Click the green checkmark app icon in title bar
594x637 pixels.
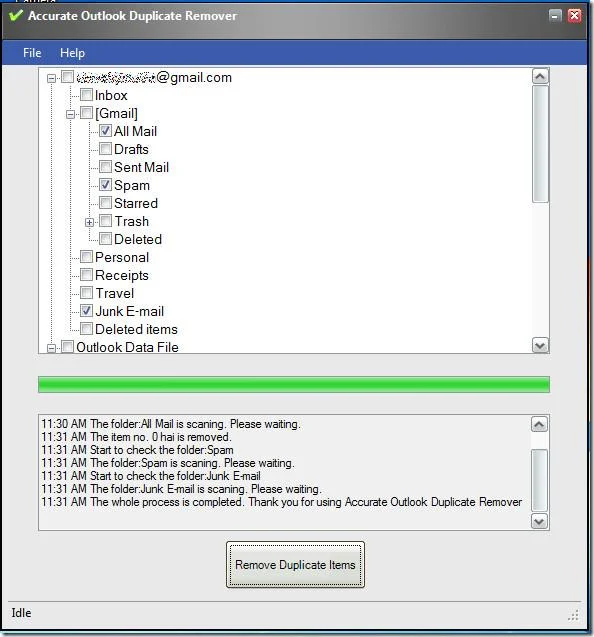pyautogui.click(x=16, y=16)
